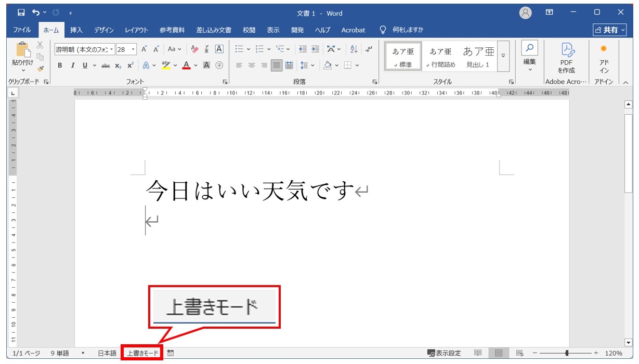
Task: Open the font dialog launcher
Action: pyautogui.click(x=225, y=82)
